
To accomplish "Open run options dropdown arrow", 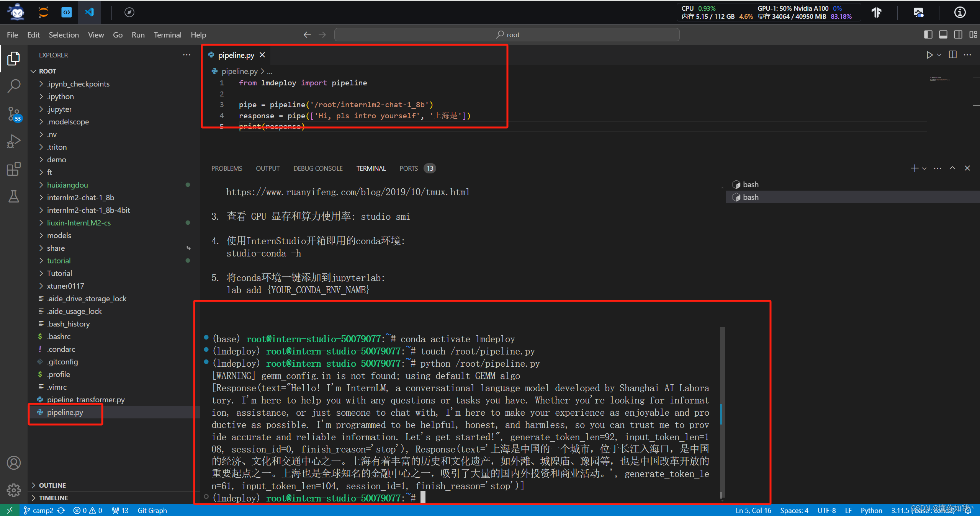I will click(x=939, y=55).
